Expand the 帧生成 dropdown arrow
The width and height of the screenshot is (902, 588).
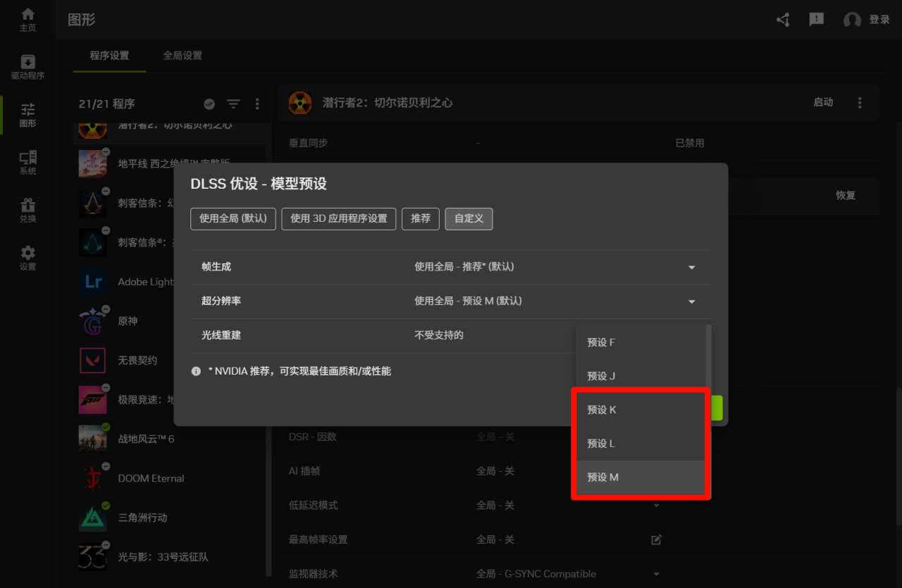coord(691,268)
